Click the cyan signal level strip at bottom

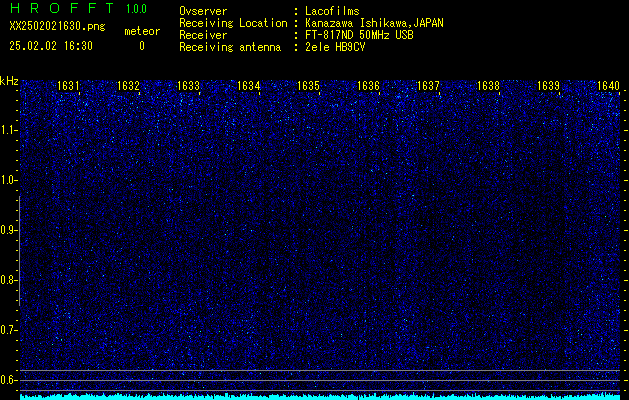click(320, 397)
